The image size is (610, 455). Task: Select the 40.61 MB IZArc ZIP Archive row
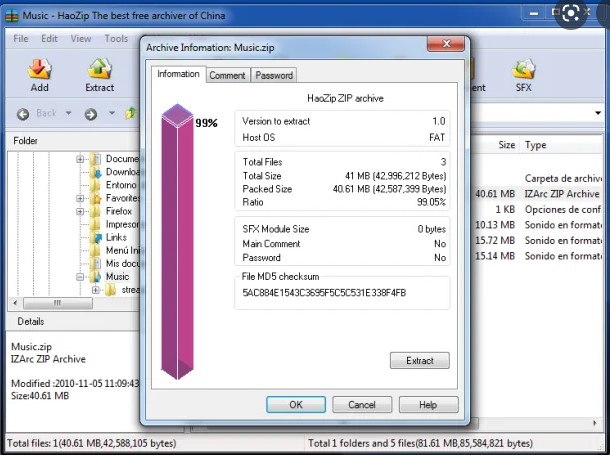[x=537, y=194]
